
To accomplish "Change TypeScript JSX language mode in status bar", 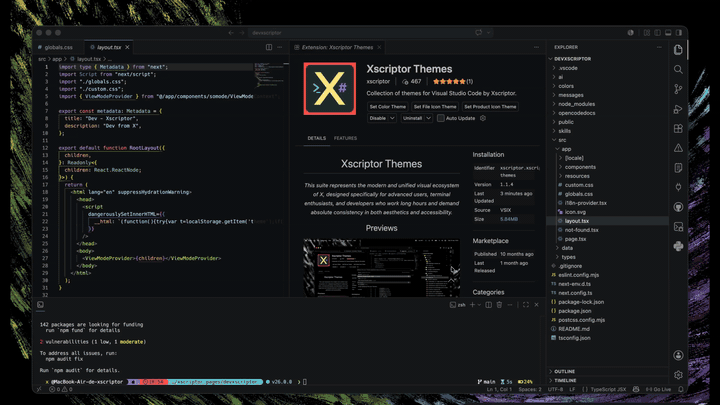I will point(608,389).
